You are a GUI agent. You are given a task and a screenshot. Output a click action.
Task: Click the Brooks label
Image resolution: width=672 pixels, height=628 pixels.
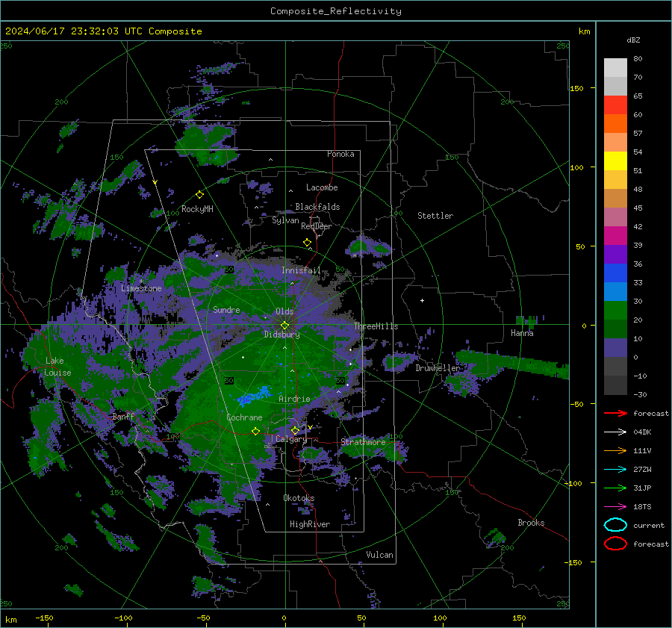[x=531, y=523]
